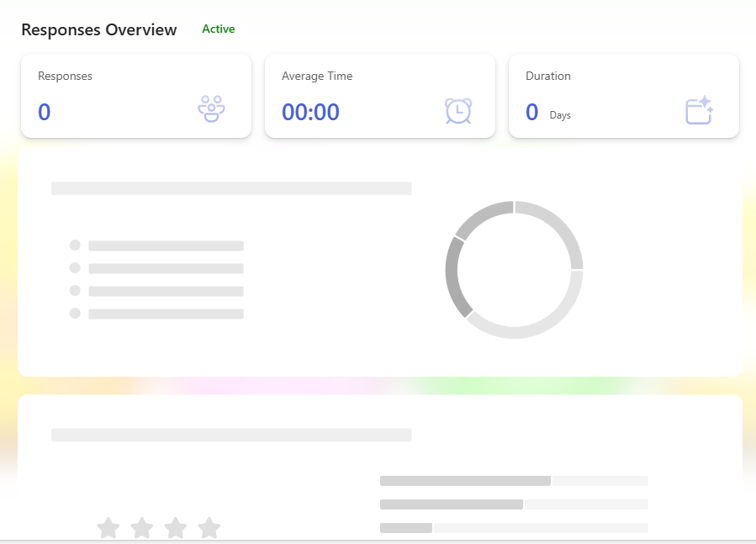Click the placeholder donut chart
Viewport: 756px width, 544px height.
point(514,270)
